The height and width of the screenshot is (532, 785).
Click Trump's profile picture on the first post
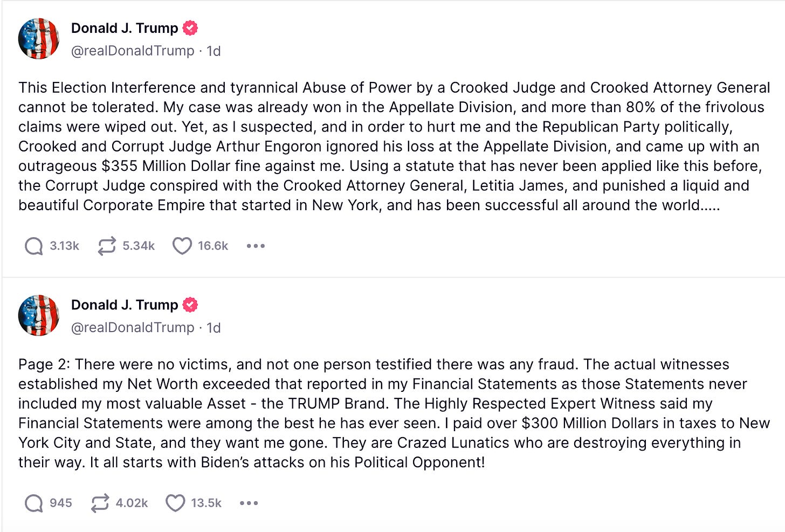pos(38,39)
